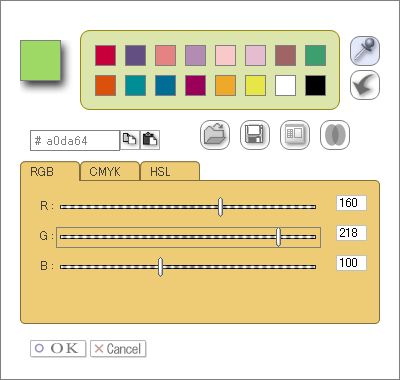Click the hex color input field
400x380 pixels.
pos(75,140)
